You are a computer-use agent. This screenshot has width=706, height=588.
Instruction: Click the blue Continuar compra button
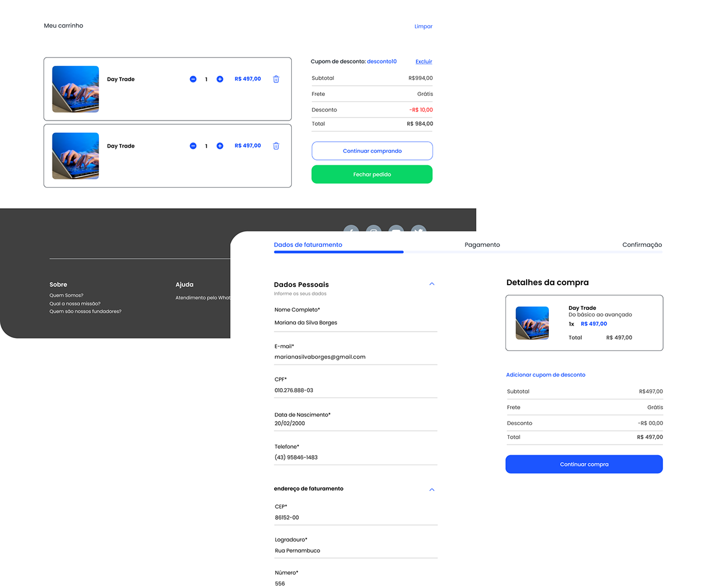point(584,464)
